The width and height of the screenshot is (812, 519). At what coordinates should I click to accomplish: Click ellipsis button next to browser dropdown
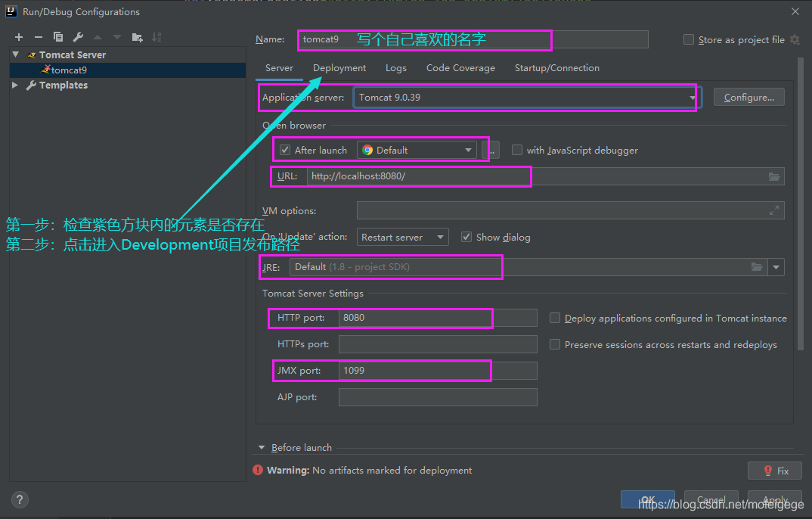(491, 151)
